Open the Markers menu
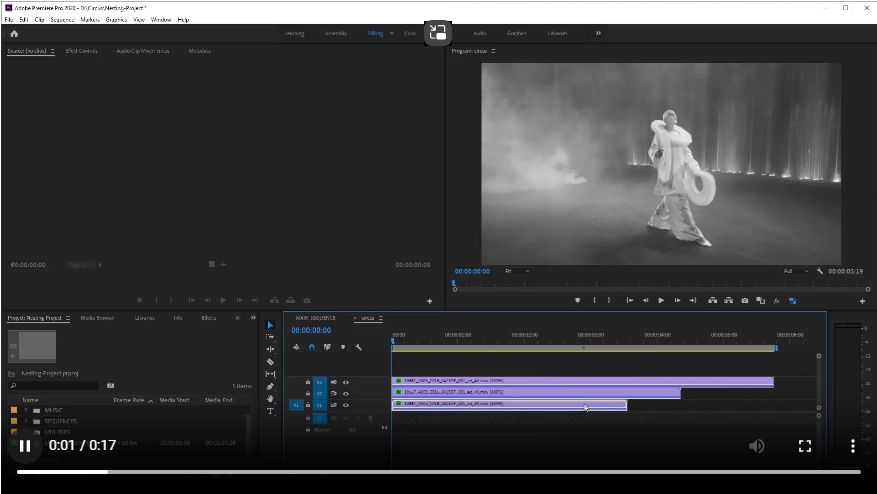877x494 pixels. (89, 20)
